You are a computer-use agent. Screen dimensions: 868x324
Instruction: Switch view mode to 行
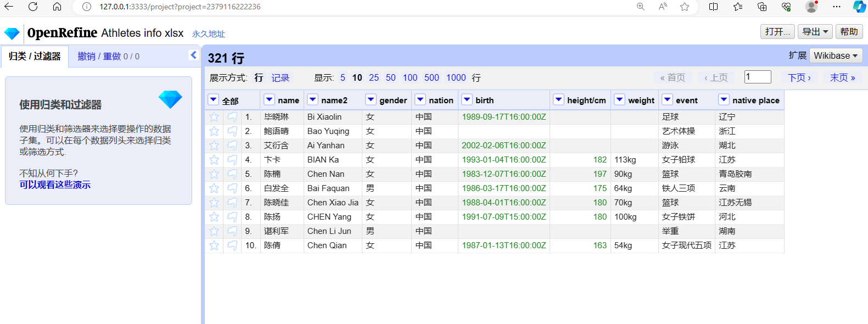[x=259, y=77]
